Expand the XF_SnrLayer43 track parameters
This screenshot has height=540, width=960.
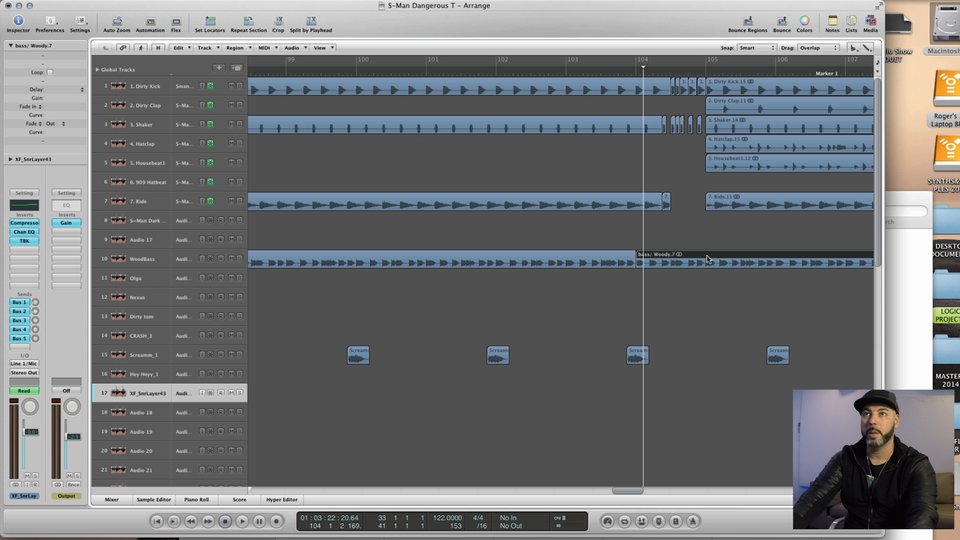point(10,159)
